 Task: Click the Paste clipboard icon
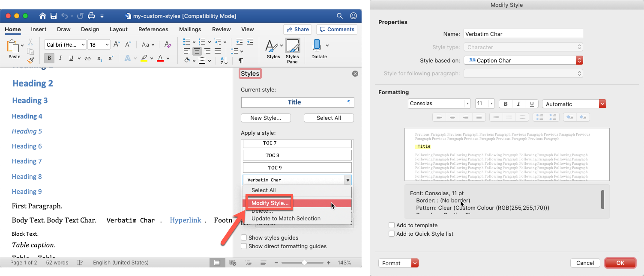click(14, 47)
